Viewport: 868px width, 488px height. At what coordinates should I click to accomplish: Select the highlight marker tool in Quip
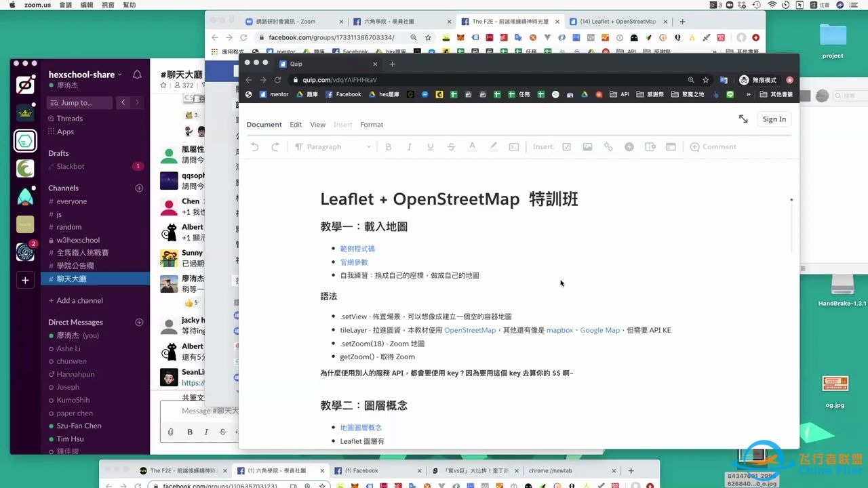(x=494, y=146)
